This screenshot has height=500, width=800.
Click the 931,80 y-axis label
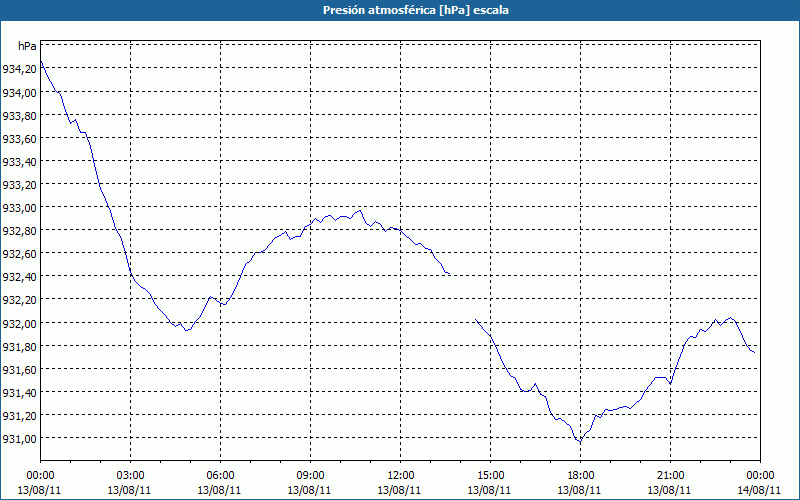20,346
